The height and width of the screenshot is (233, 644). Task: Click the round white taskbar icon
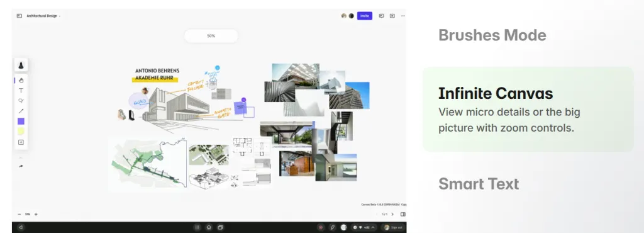point(344,227)
